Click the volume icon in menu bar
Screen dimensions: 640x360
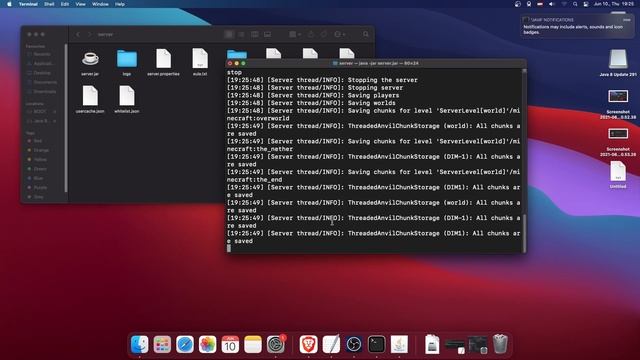[x=551, y=4]
